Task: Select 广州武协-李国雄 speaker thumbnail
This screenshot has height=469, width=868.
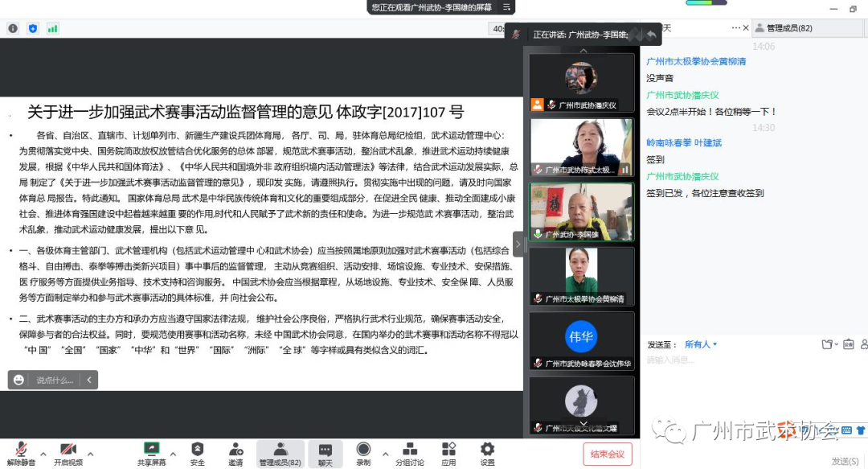Action: (581, 212)
